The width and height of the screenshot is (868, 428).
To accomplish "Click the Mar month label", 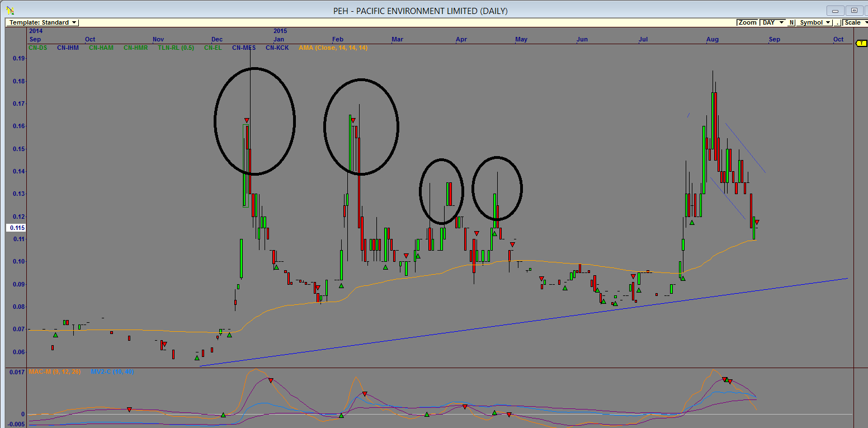I will [398, 39].
